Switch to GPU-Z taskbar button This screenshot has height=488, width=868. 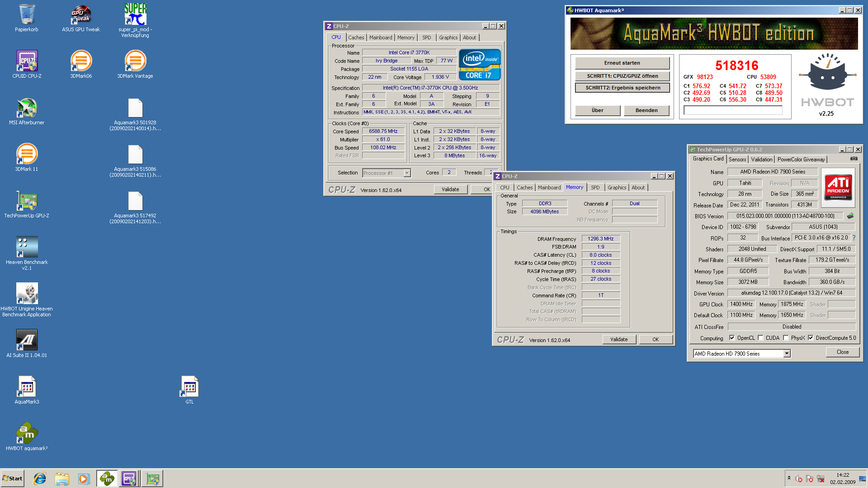coord(152,479)
